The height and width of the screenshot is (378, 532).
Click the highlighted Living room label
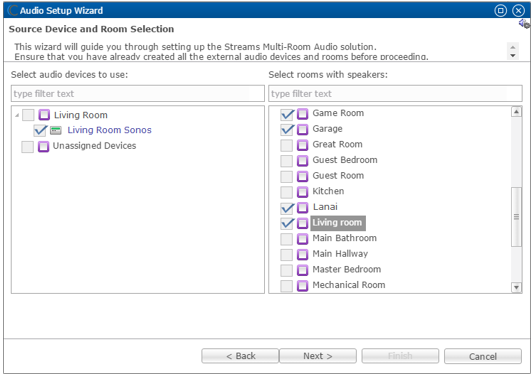coord(338,223)
